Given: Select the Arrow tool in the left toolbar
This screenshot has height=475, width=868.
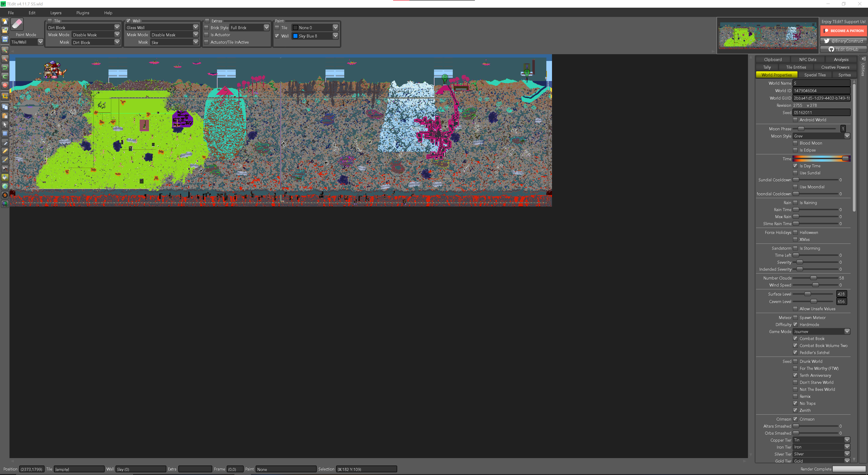Looking at the screenshot, I should coord(5,125).
